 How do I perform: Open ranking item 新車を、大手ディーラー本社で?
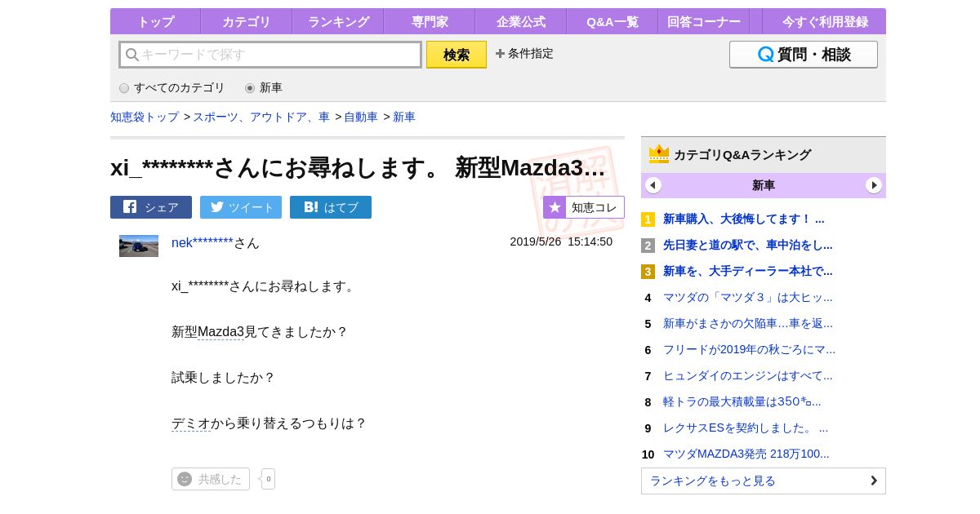tap(748, 271)
